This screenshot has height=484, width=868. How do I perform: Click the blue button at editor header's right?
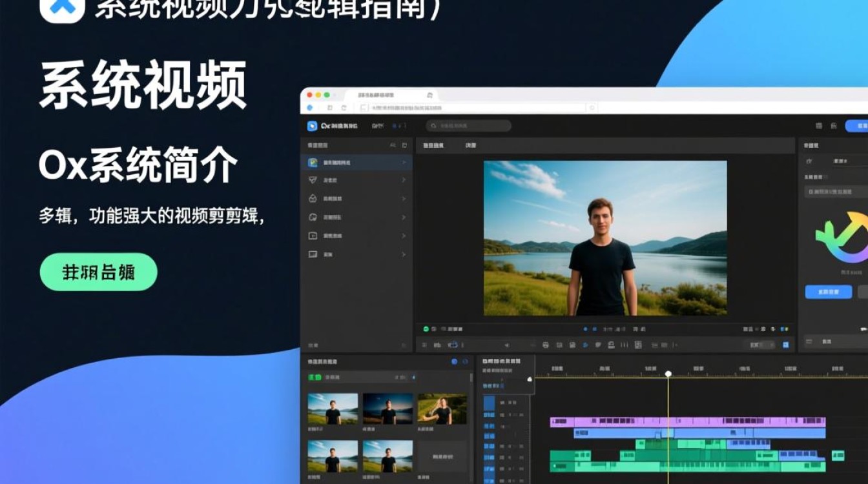point(856,126)
